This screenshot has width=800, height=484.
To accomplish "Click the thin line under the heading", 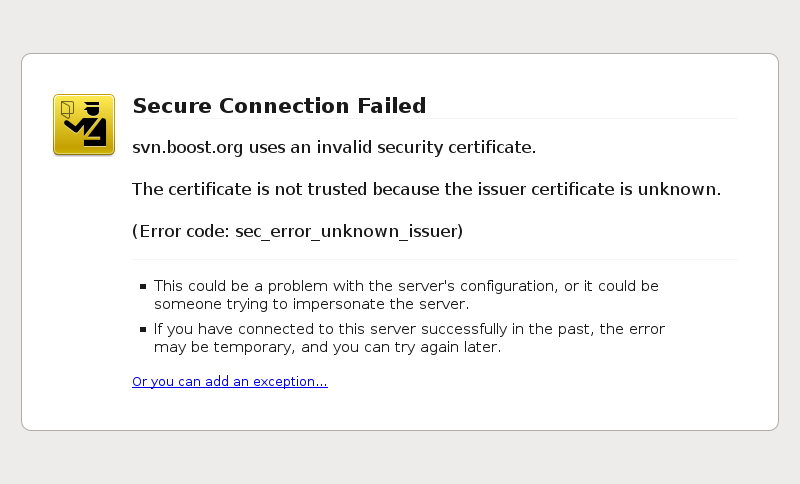I will pos(434,119).
